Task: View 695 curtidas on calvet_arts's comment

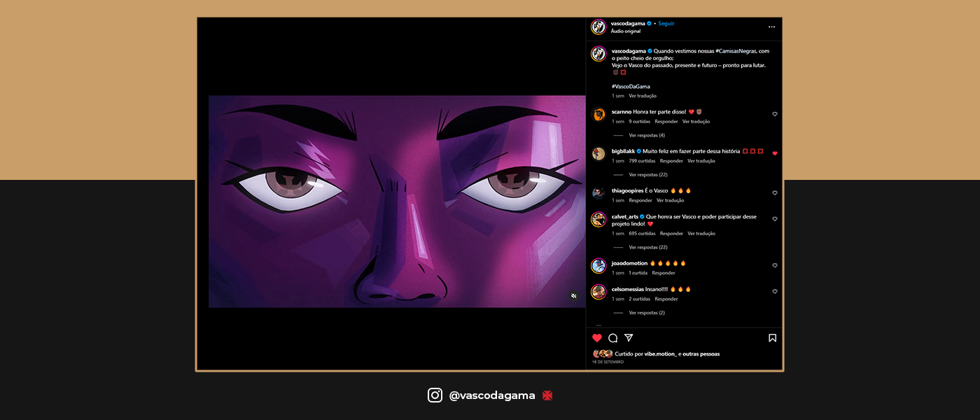Action: click(642, 234)
